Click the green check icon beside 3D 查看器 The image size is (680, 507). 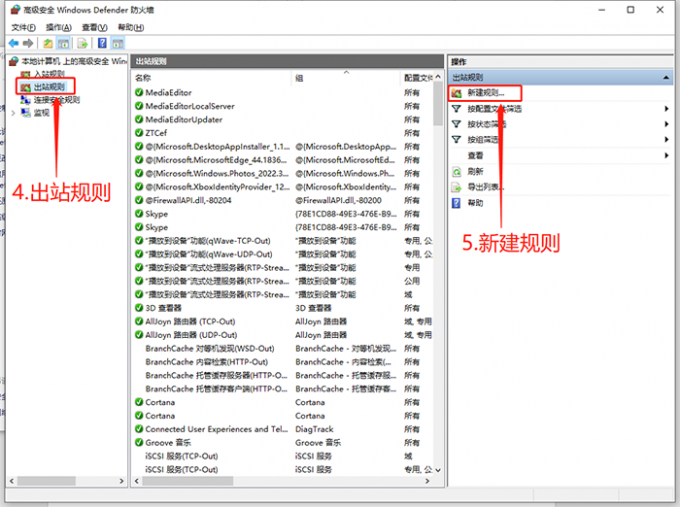coord(139,308)
